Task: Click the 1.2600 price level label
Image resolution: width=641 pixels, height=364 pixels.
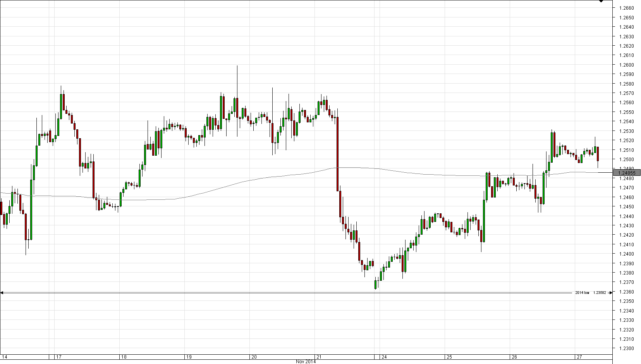Action: tap(627, 65)
